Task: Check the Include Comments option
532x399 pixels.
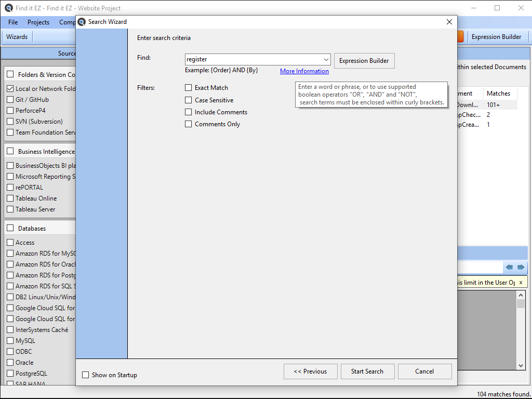Action: click(189, 112)
